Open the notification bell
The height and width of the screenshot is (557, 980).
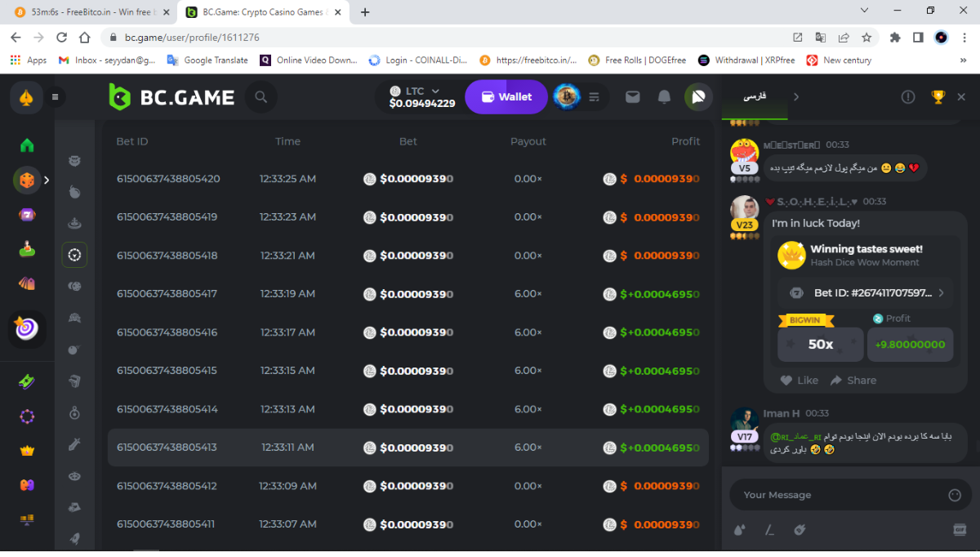[665, 97]
